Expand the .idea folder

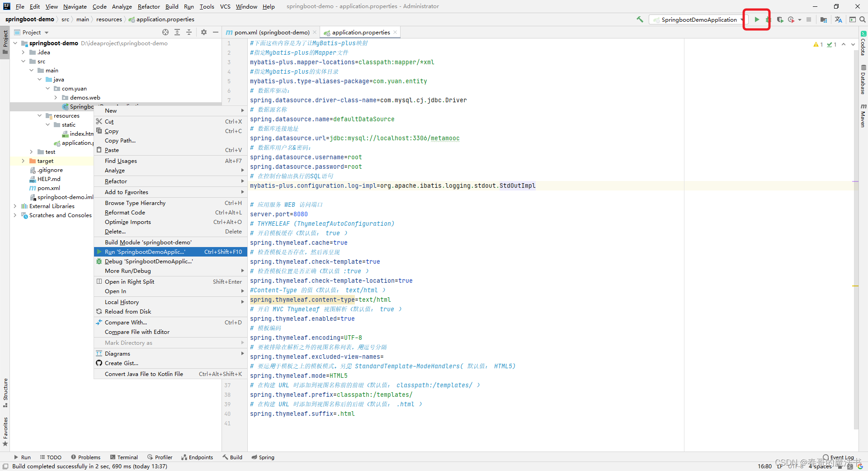click(x=24, y=52)
